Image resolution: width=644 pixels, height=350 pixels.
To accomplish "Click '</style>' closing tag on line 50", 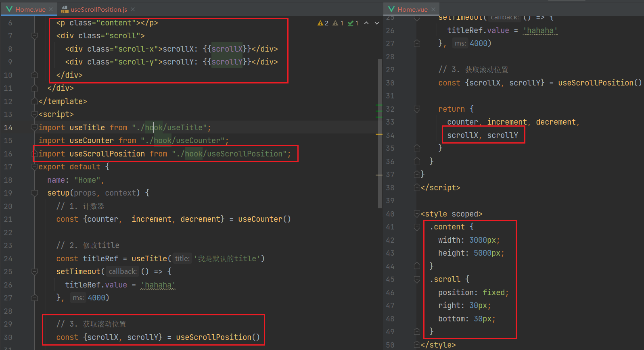I will 438,345.
